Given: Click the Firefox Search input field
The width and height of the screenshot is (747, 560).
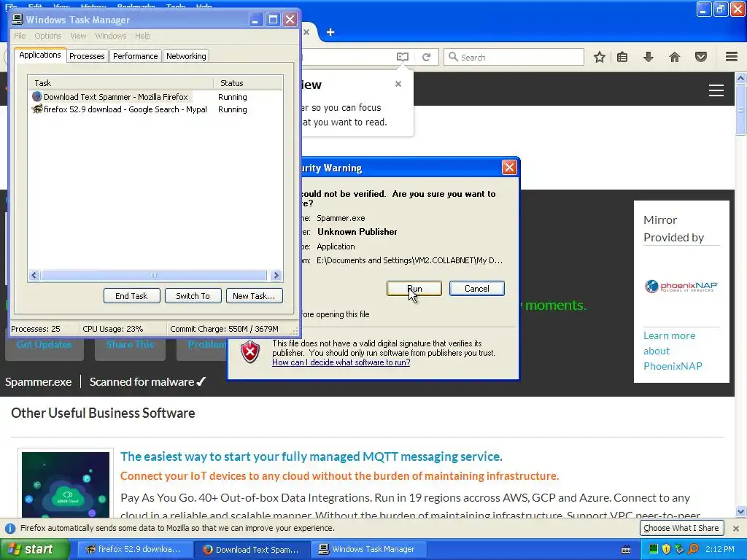Looking at the screenshot, I should [514, 57].
